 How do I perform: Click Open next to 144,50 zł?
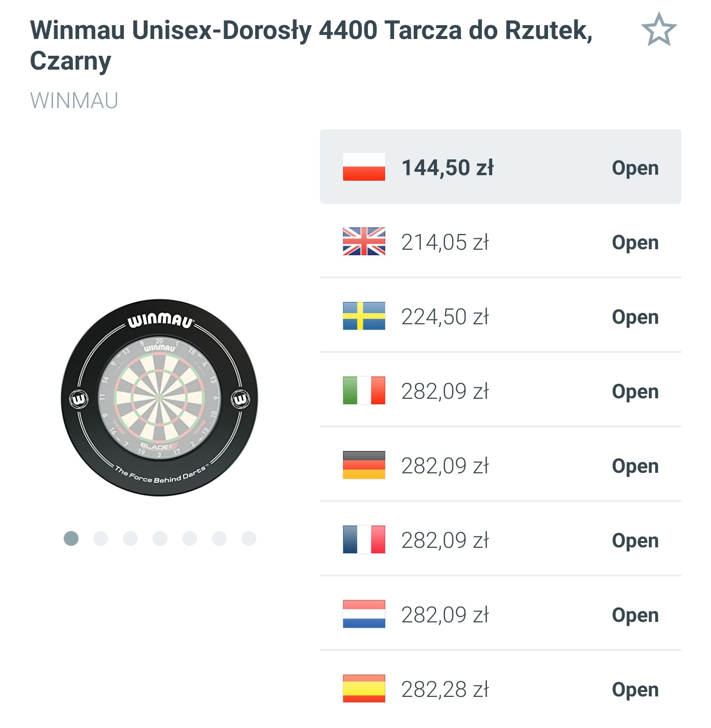pyautogui.click(x=634, y=167)
